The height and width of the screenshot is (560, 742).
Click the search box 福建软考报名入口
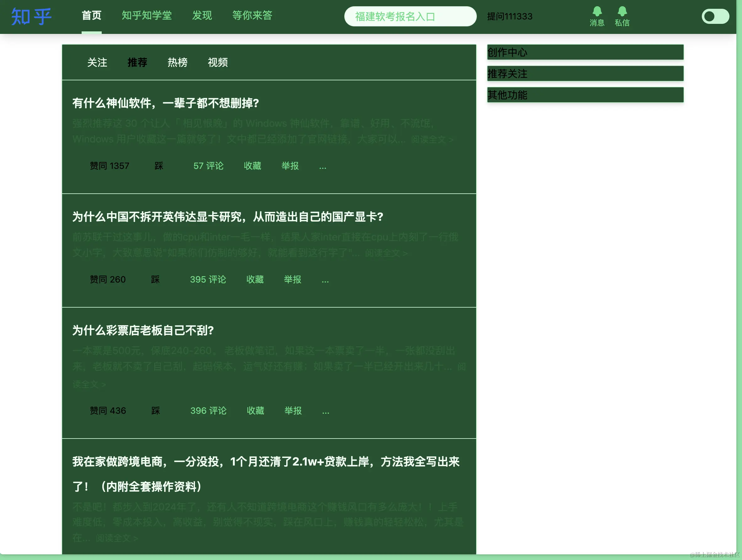410,16
